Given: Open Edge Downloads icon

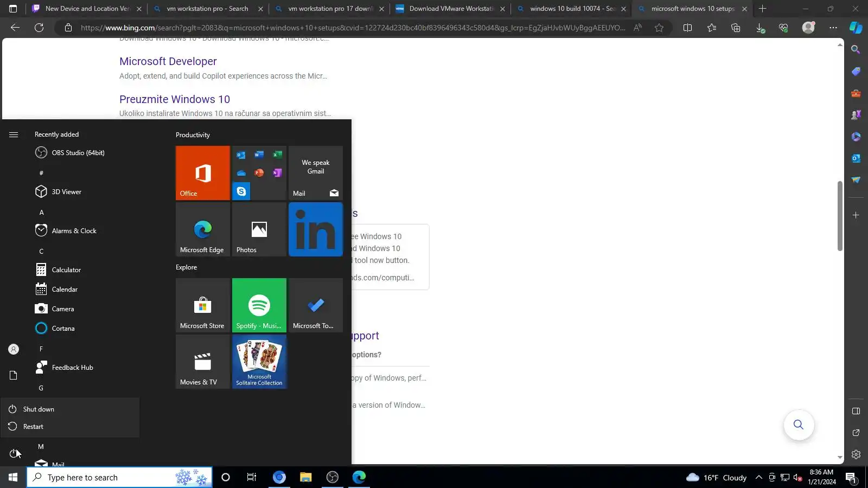Looking at the screenshot, I should click(x=760, y=28).
